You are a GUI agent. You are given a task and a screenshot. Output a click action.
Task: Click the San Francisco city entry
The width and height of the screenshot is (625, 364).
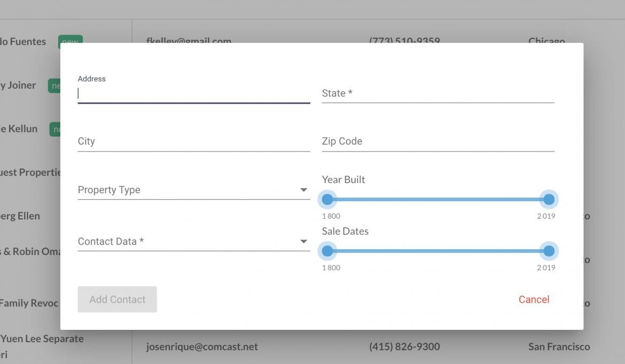[x=559, y=346]
